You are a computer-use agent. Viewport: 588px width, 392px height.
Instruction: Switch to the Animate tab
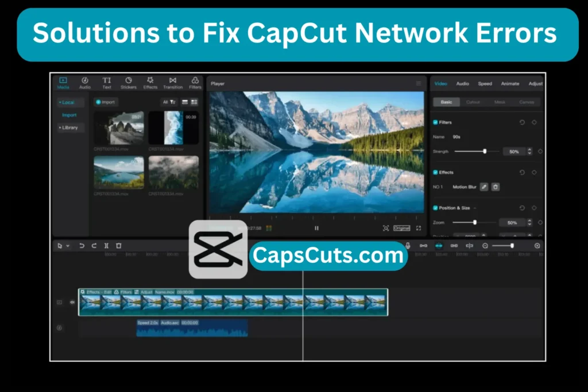point(510,84)
